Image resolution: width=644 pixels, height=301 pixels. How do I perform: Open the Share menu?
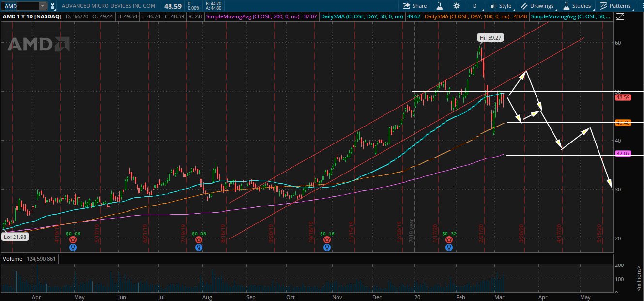click(x=414, y=6)
